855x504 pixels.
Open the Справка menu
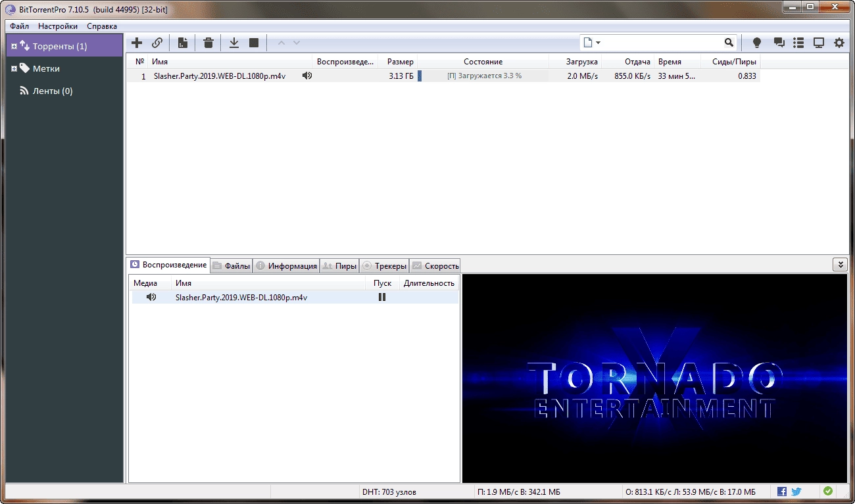(x=102, y=26)
